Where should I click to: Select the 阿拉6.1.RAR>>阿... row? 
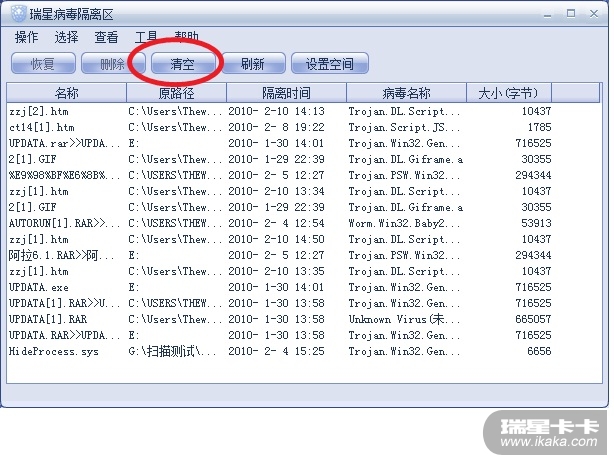click(280, 256)
